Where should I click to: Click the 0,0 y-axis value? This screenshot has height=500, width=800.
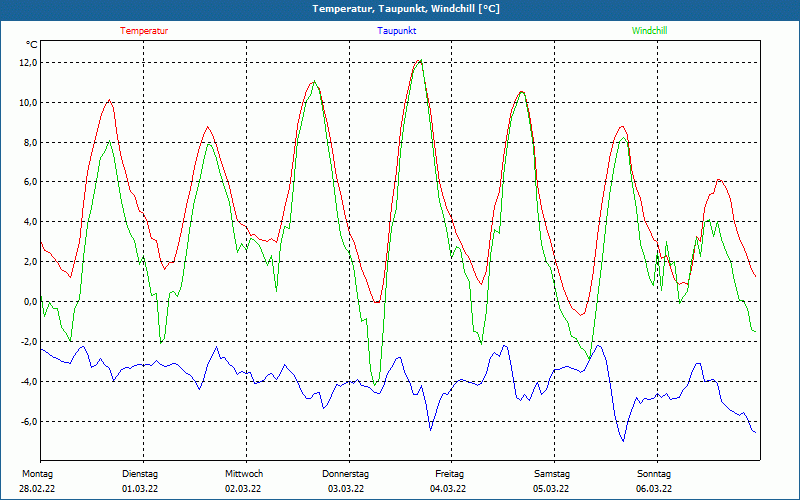pyautogui.click(x=31, y=302)
